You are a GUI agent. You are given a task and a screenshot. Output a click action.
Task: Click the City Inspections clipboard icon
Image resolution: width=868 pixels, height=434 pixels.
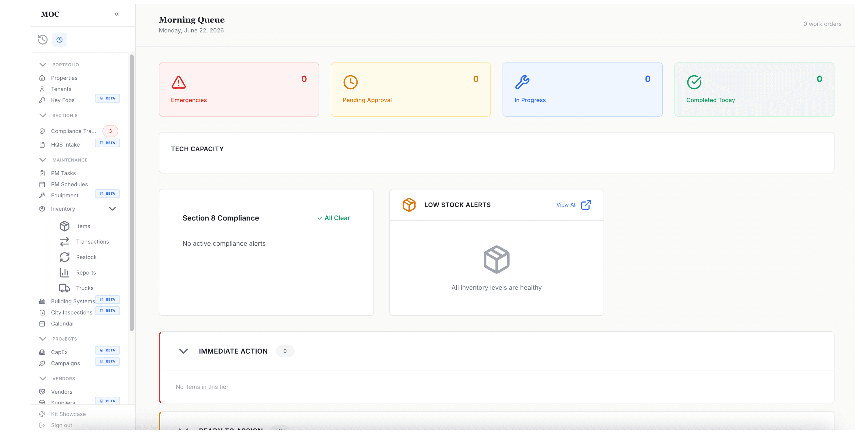point(42,312)
